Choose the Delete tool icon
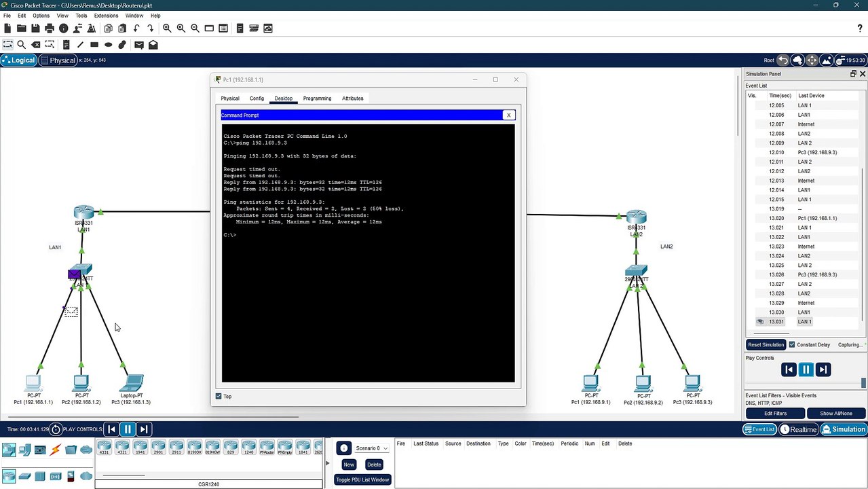868x489 pixels. (35, 45)
